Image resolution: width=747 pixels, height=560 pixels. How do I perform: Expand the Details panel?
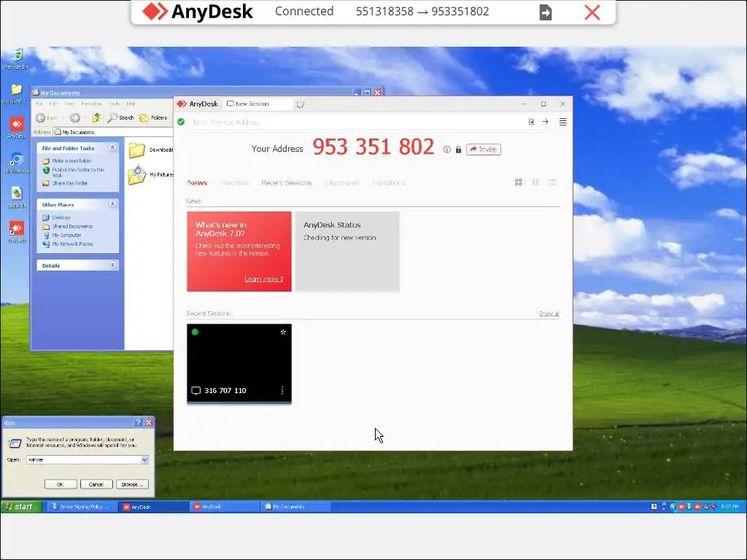coord(112,265)
